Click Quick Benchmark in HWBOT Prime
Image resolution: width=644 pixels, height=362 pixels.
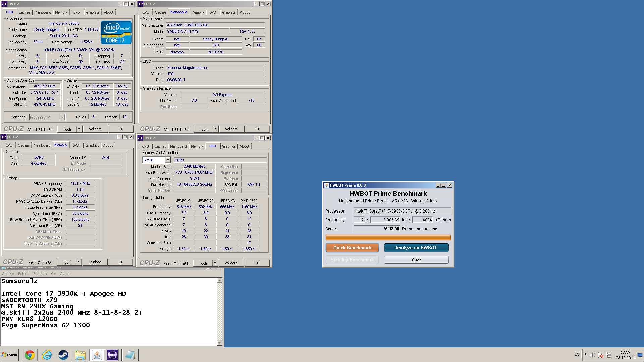(x=352, y=248)
